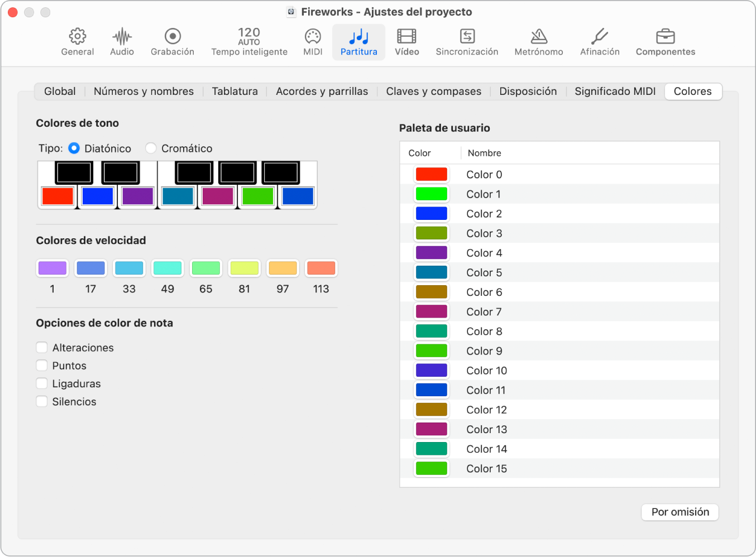The width and height of the screenshot is (756, 557).
Task: Select the velocity color swatch for 113
Action: [321, 268]
